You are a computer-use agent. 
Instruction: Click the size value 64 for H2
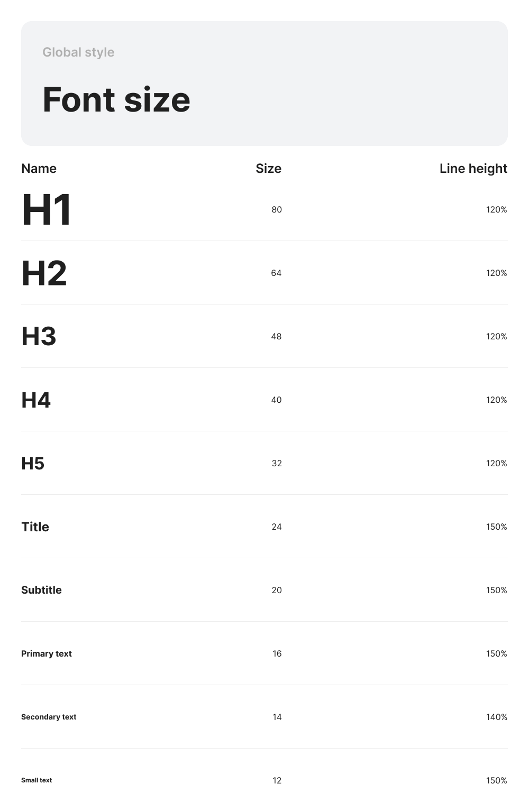276,273
